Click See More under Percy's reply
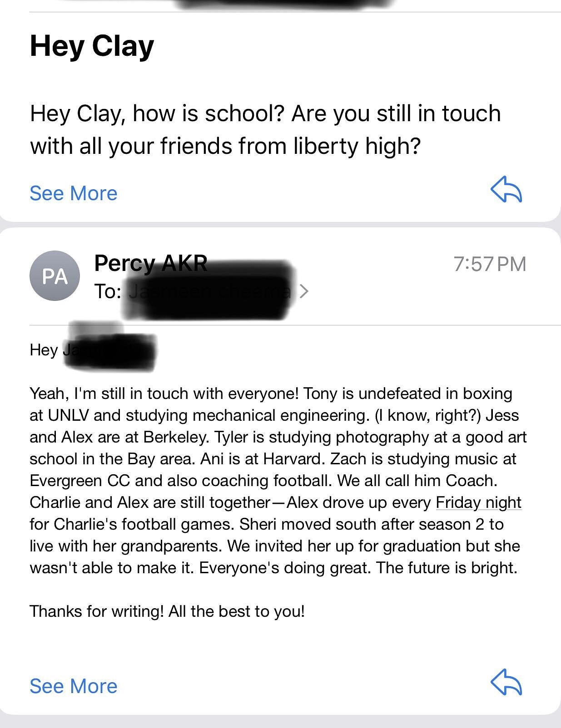 pos(74,686)
